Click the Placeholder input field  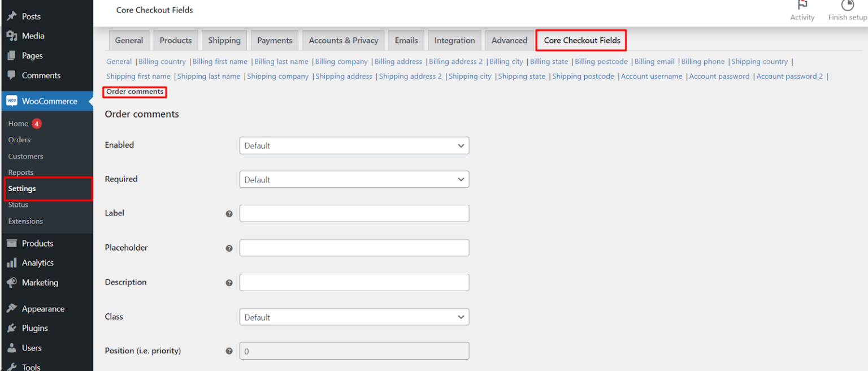pos(354,248)
